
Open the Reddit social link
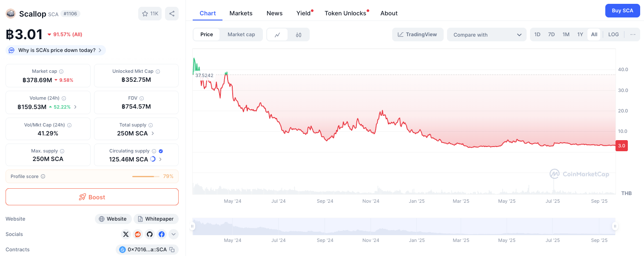point(137,234)
